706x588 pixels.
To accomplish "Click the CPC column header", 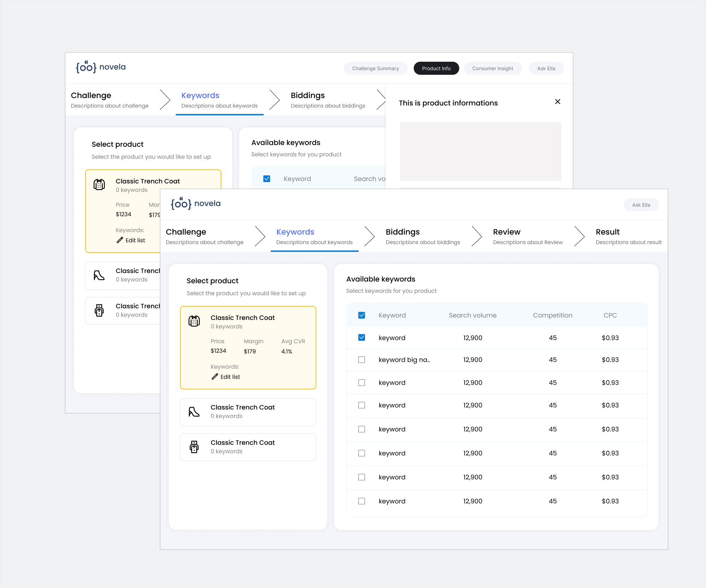I will [x=610, y=315].
